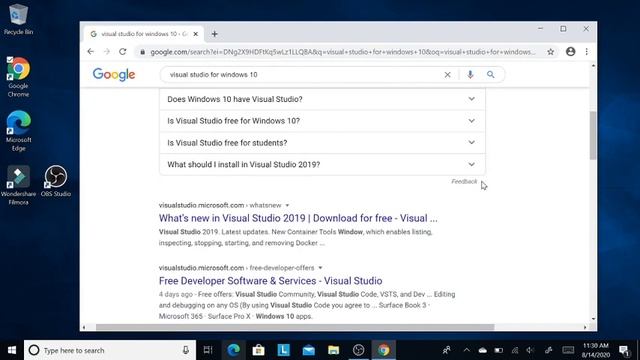Open Microsoft Edge from the taskbar
This screenshot has height=360, width=640.
tap(233, 350)
